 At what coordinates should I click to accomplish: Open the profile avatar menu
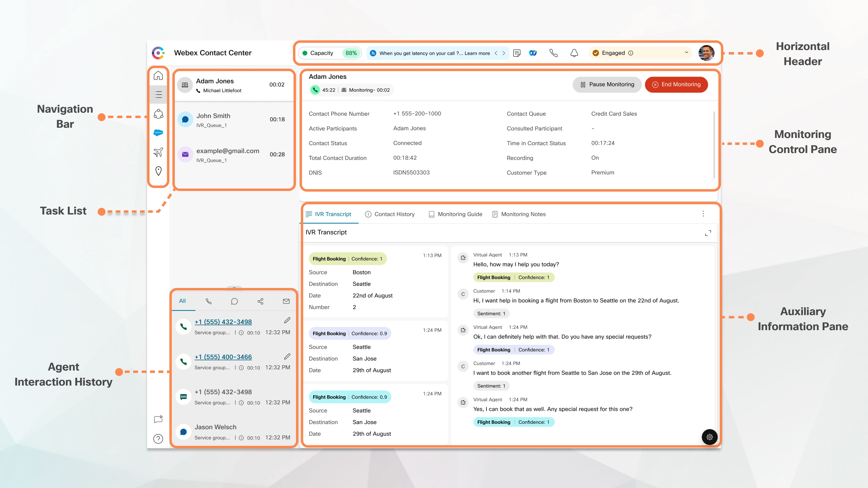point(706,52)
